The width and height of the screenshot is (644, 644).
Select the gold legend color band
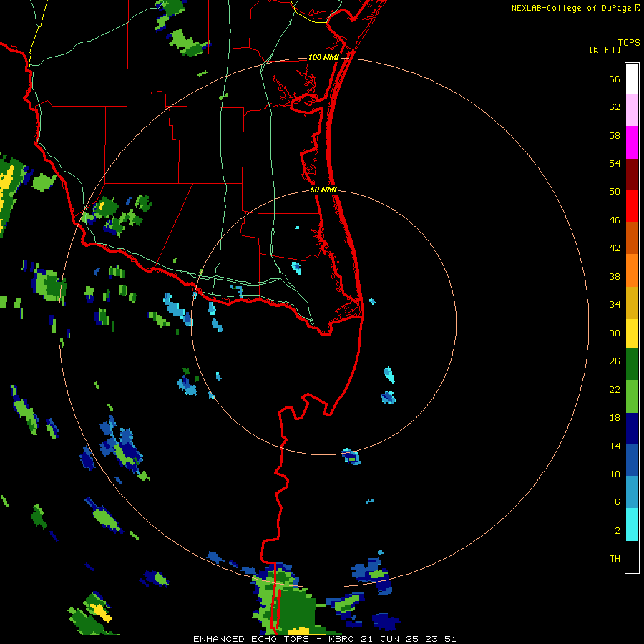click(632, 303)
